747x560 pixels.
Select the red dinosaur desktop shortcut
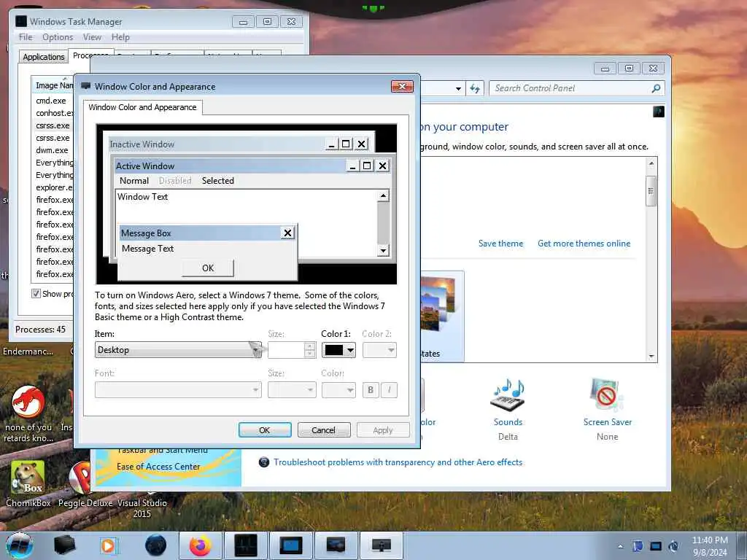[28, 414]
